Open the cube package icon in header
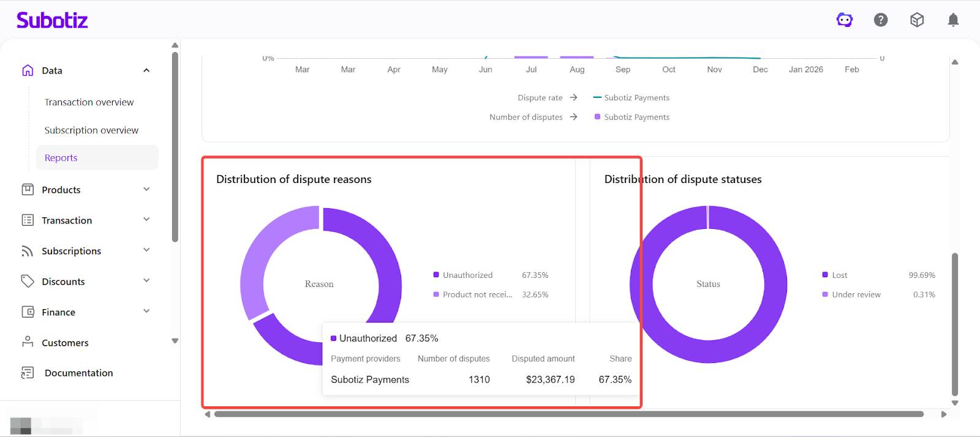 [x=917, y=20]
